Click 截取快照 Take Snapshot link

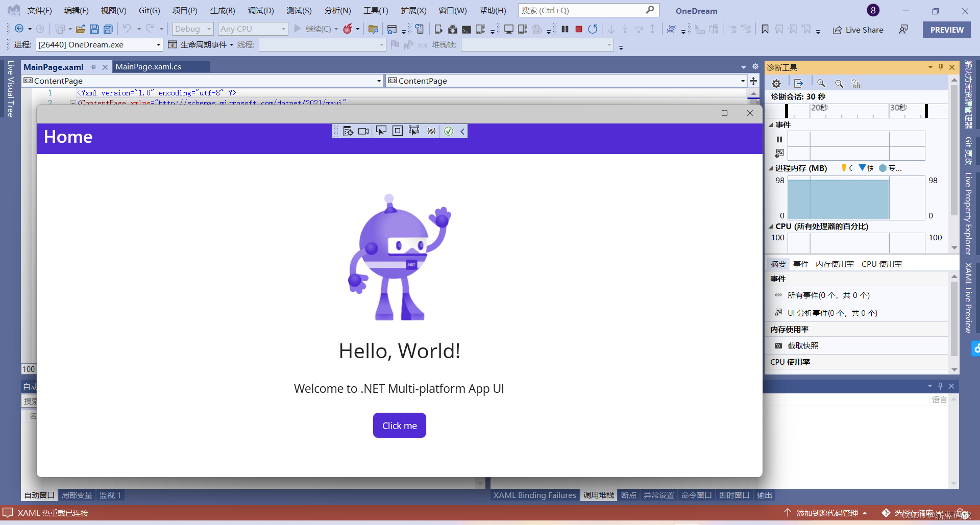[803, 345]
